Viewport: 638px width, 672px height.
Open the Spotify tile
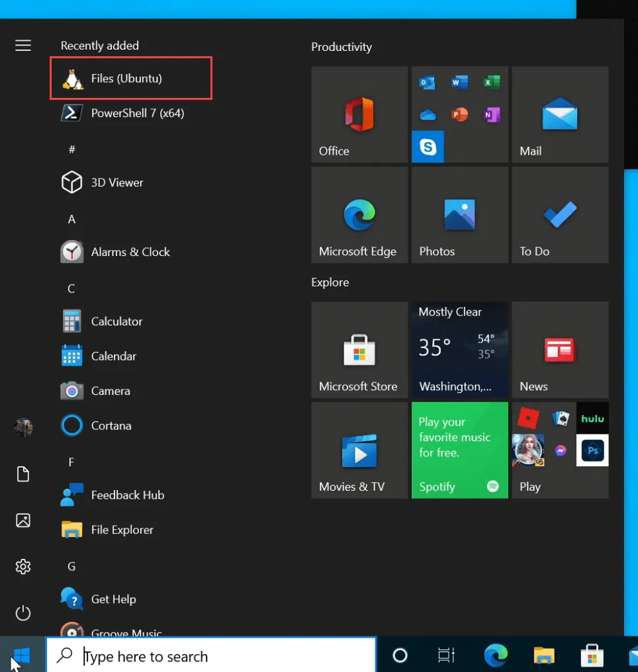459,450
